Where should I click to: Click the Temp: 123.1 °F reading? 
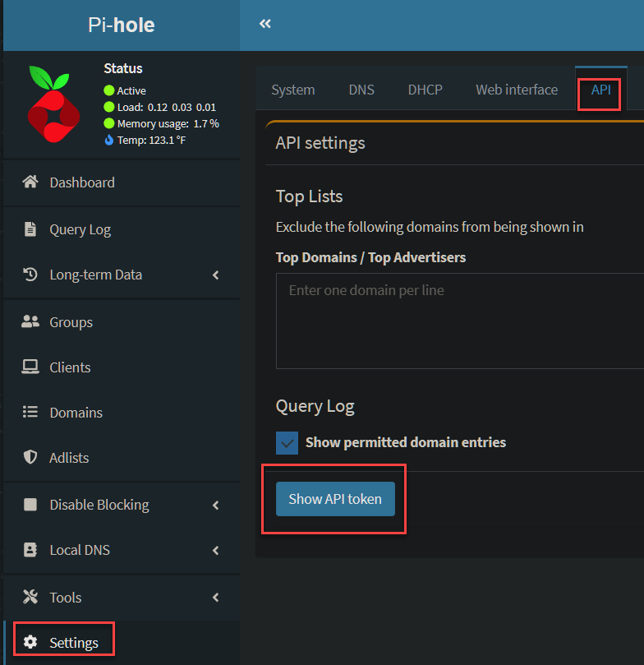coord(151,140)
